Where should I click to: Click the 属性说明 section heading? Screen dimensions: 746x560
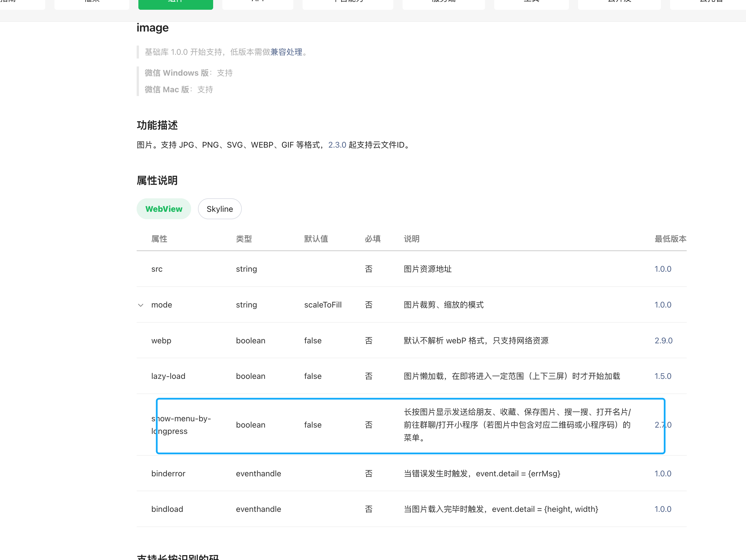click(x=157, y=181)
